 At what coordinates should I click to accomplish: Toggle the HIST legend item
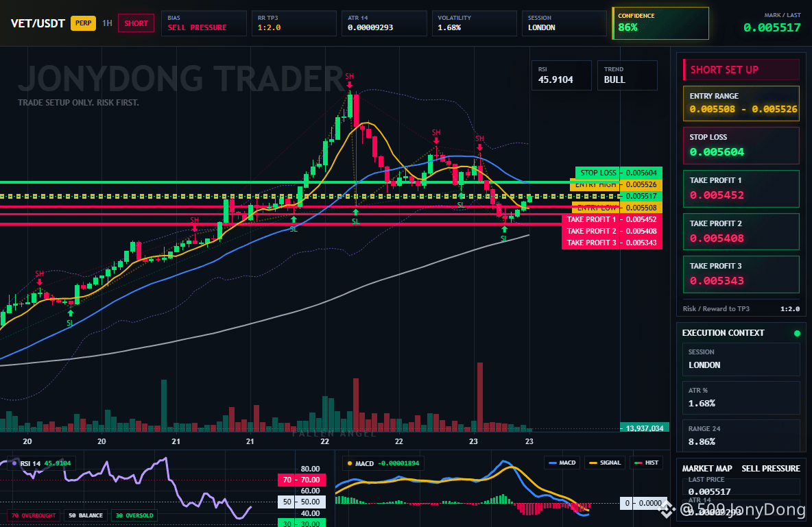point(646,463)
